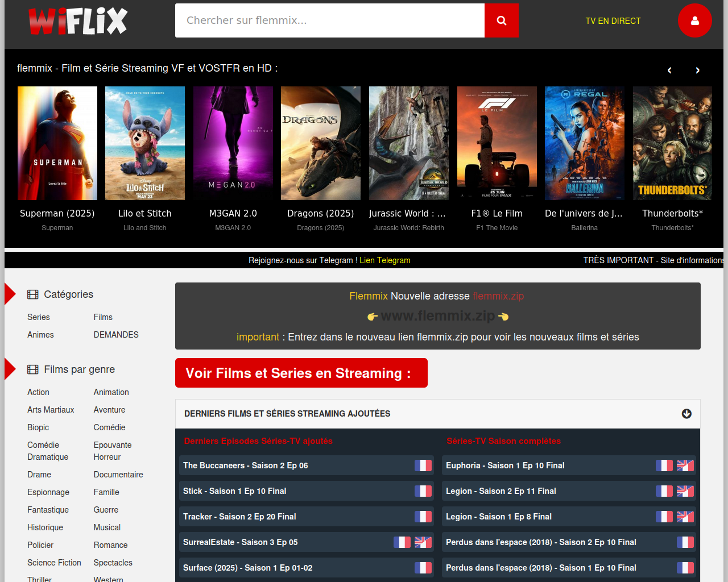Select the Action genre
Screen dimensions: 728x582
pyautogui.click(x=38, y=392)
